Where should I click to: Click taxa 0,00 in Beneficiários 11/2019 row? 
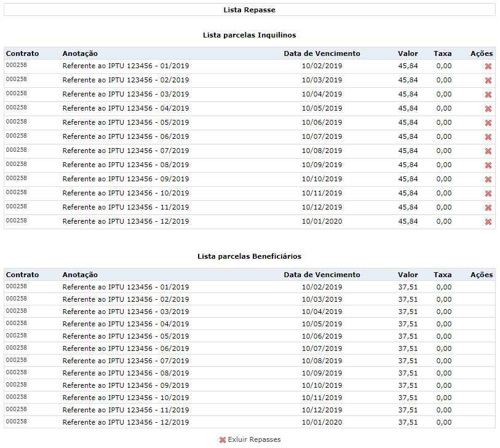444,410
